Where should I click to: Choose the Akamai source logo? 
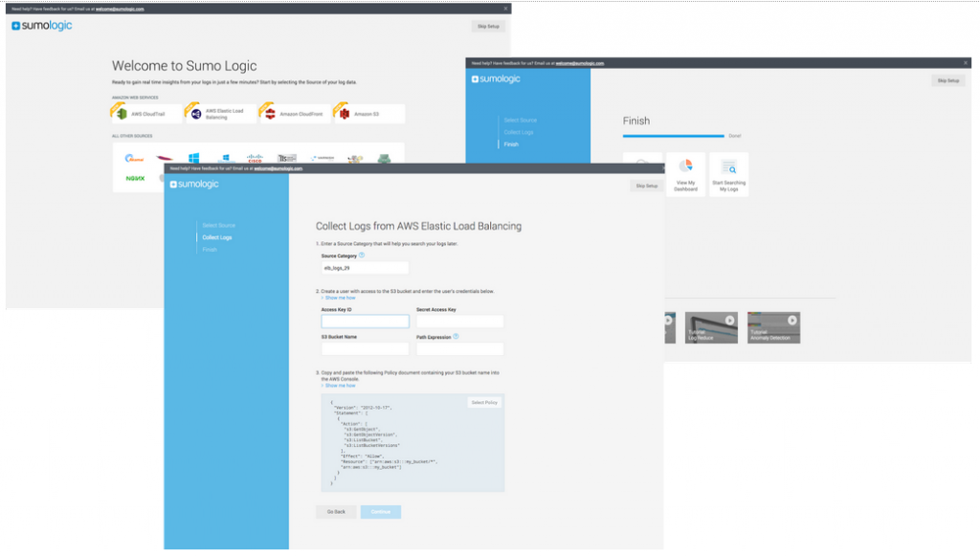pyautogui.click(x=134, y=159)
